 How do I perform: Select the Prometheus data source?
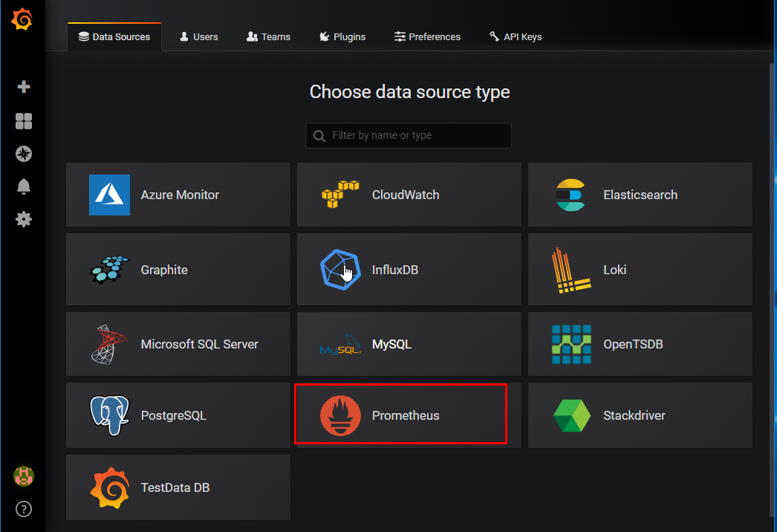(401, 415)
